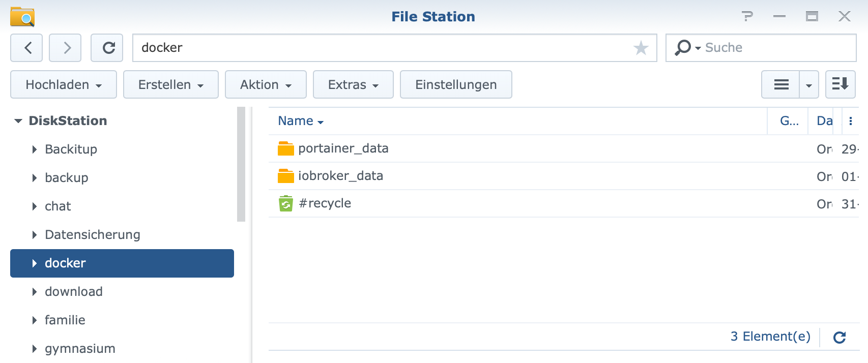Image resolution: width=868 pixels, height=363 pixels.
Task: Open the Aktion menu
Action: click(266, 84)
